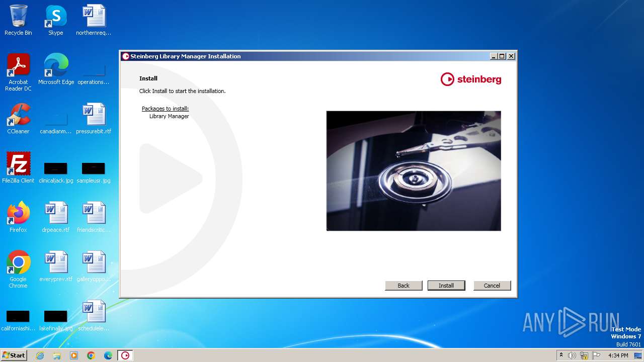Launch Edge from the taskbar
This screenshot has height=362, width=644.
[108, 355]
